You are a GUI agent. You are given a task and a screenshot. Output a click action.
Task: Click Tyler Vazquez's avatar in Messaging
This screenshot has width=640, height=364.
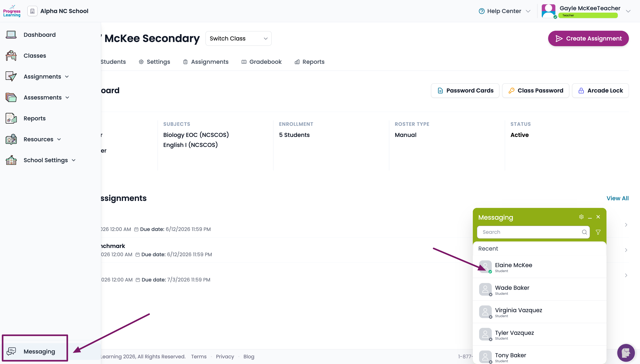coord(485,334)
